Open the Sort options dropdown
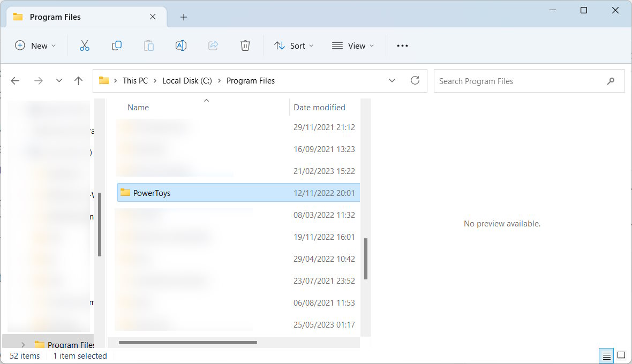Screen dimensions: 632x364 [x=294, y=45]
